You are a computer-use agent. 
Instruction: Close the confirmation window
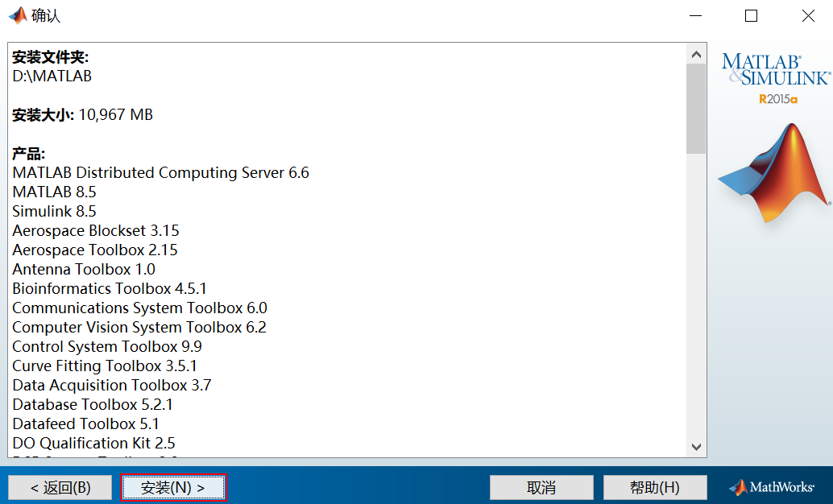click(808, 16)
